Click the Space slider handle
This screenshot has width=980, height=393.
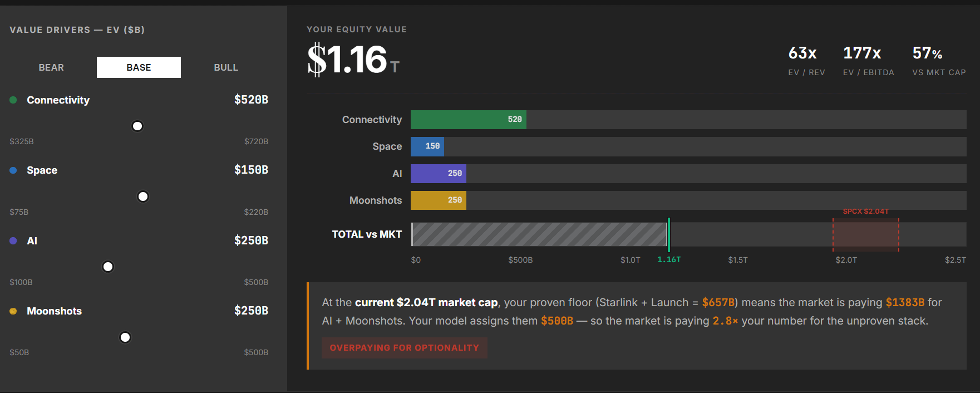(x=143, y=196)
